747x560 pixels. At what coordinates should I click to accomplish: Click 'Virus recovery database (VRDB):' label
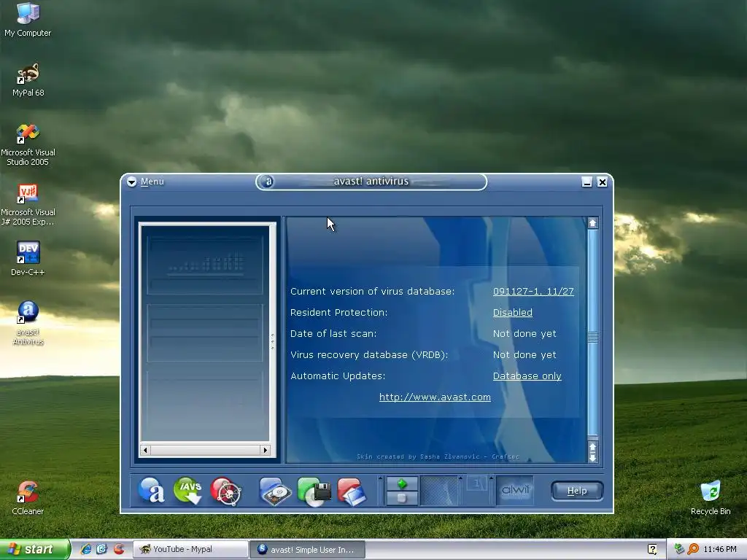click(369, 355)
